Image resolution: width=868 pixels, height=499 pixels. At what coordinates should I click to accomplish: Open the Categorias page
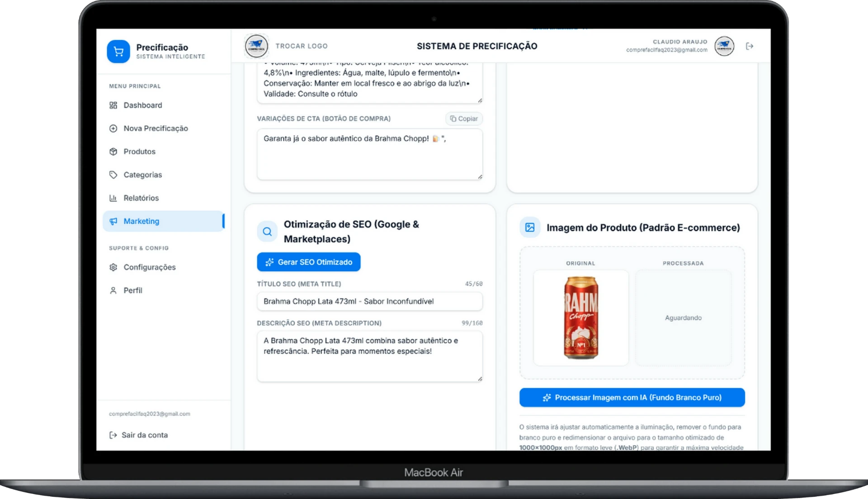click(x=164, y=175)
